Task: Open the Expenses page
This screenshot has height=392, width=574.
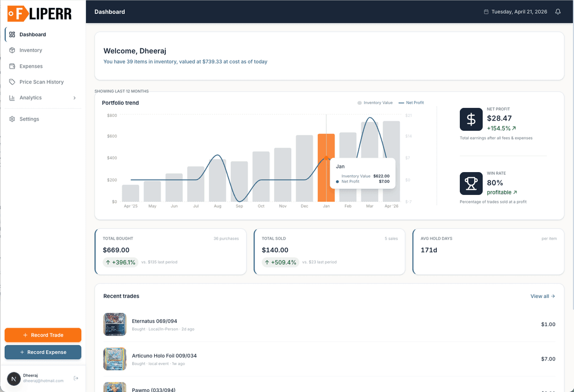Action: click(43, 66)
